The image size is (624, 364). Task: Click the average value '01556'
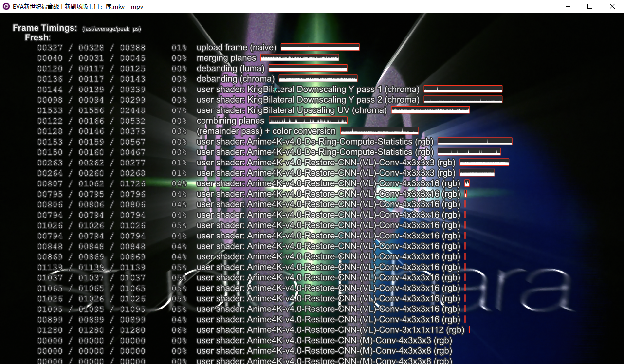[x=92, y=110]
